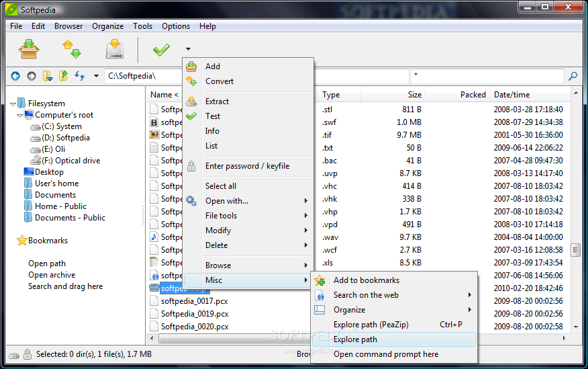588x369 pixels.
Task: Sort by the Size column header
Action: pos(392,95)
